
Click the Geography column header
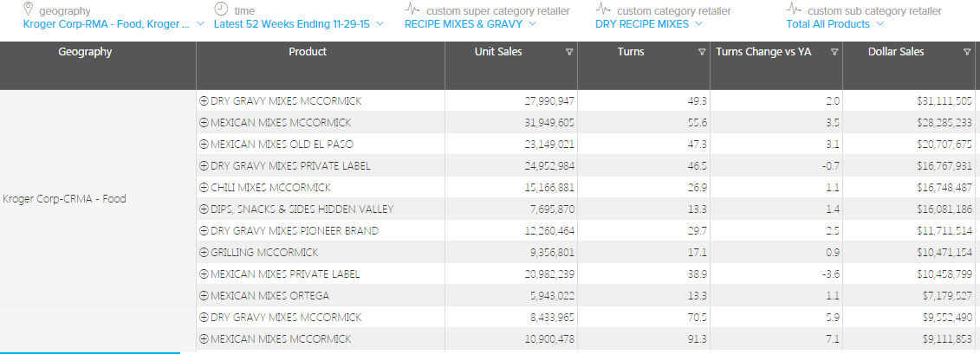click(85, 52)
